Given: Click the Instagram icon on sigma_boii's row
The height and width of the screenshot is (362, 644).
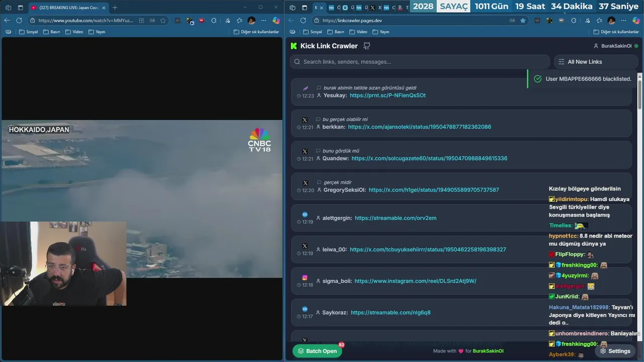Looking at the screenshot, I should [305, 278].
